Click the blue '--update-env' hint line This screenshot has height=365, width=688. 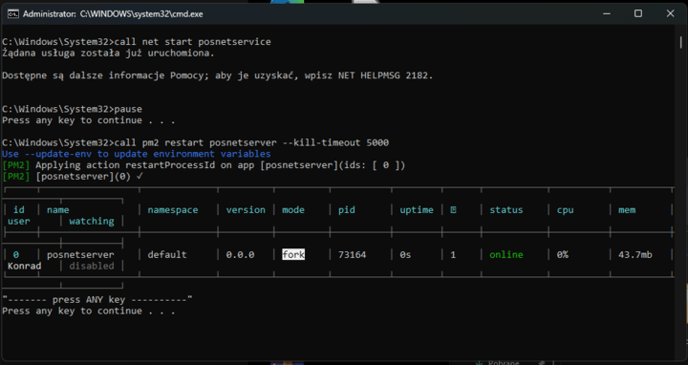[136, 154]
